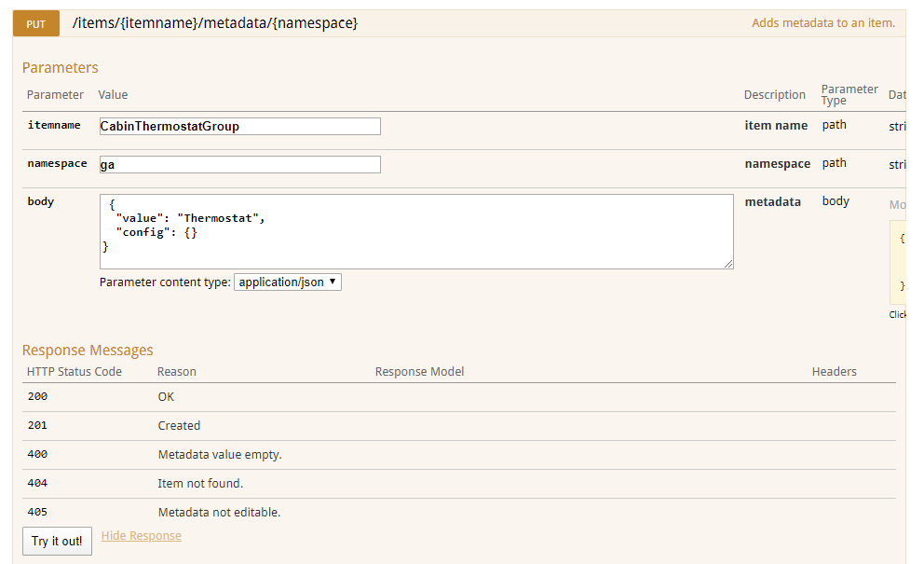Click the Parameters section heading

pos(60,67)
